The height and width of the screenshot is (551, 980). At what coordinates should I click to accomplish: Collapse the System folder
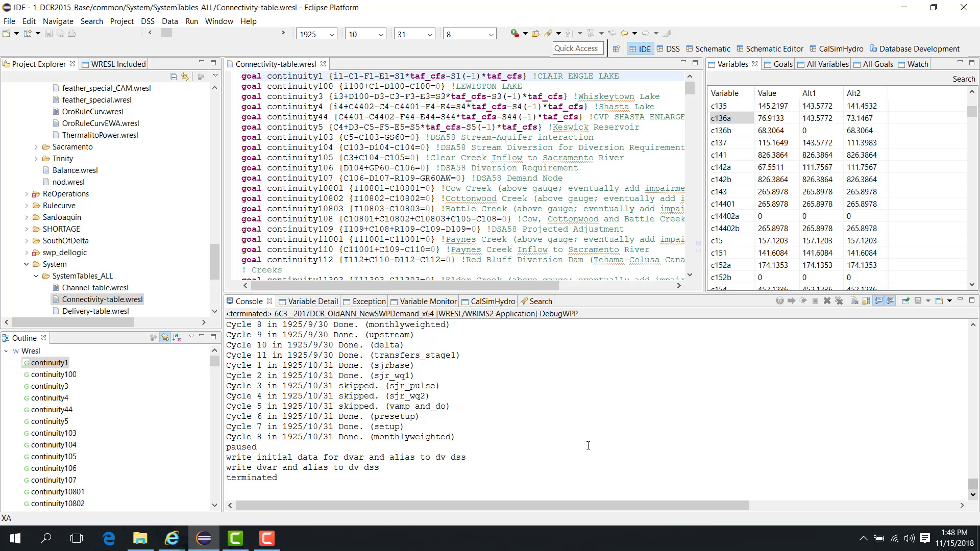27,264
